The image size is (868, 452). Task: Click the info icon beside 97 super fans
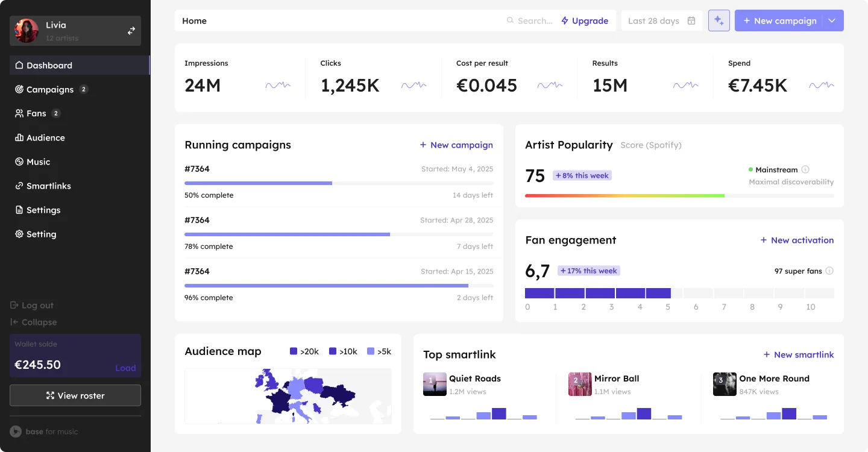point(829,271)
